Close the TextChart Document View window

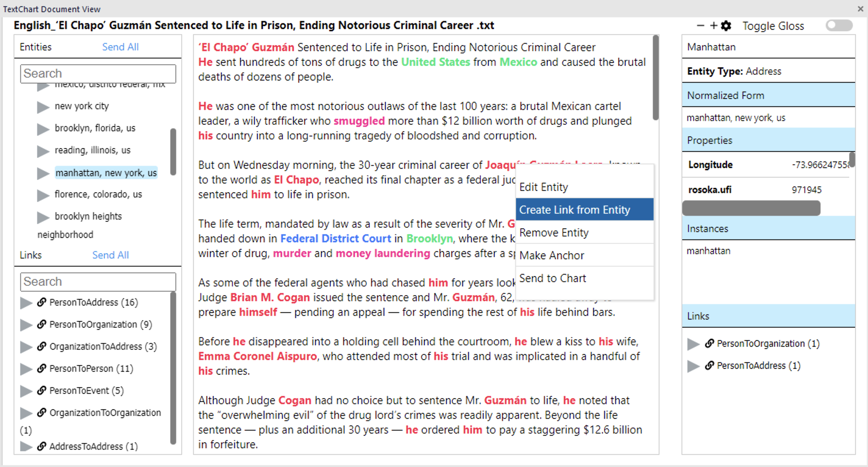click(860, 9)
